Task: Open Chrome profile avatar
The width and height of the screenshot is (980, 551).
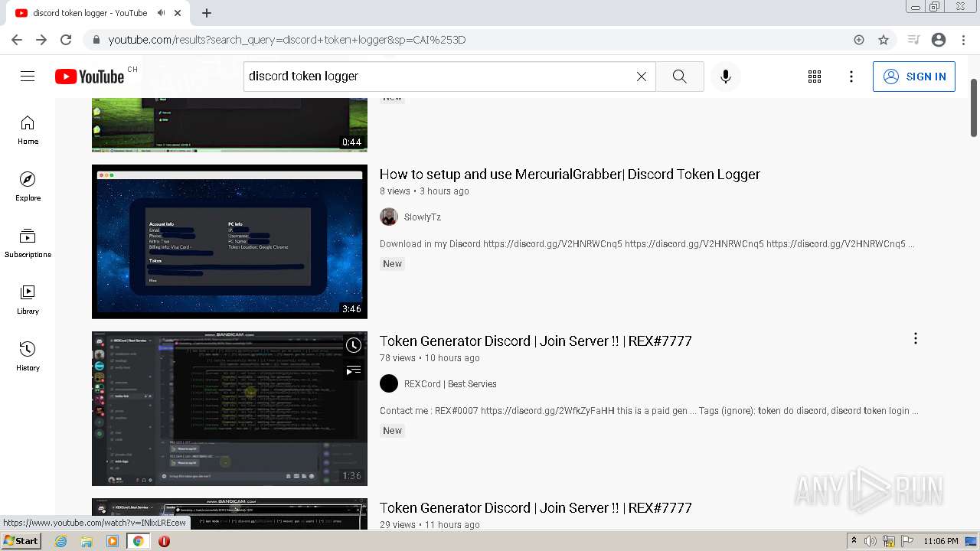Action: point(939,40)
